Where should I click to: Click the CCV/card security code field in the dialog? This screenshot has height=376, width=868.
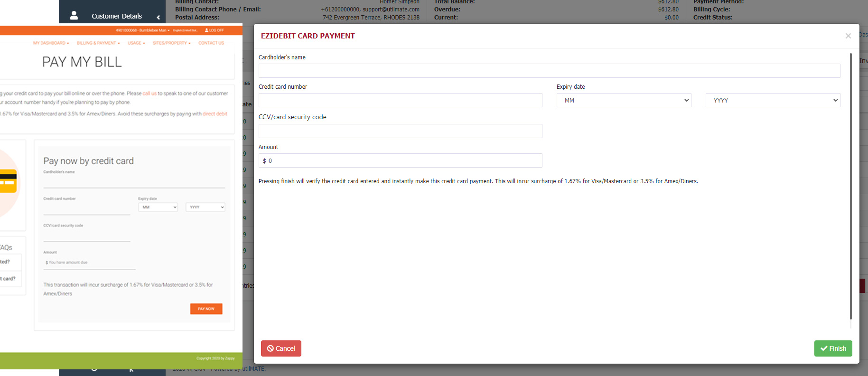tap(400, 131)
